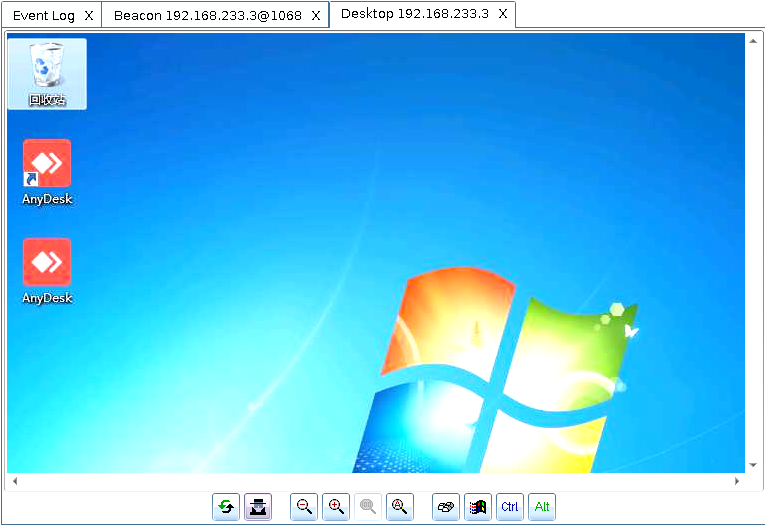Click the vertical scrollbar down arrow
This screenshot has height=527, width=765.
point(753,465)
